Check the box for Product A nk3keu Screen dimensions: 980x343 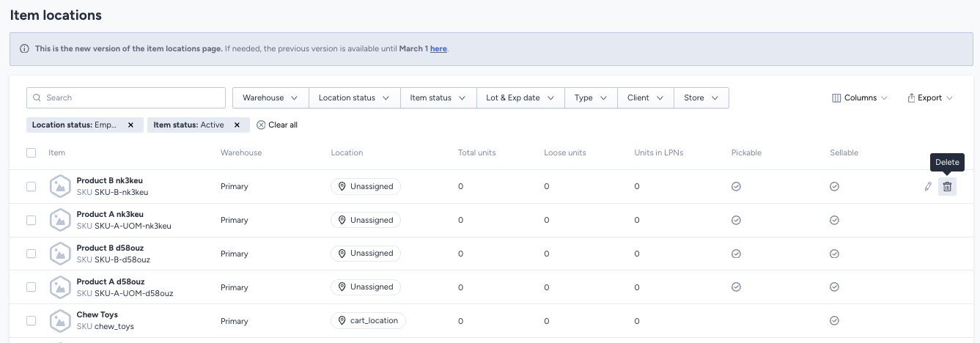[x=31, y=220]
